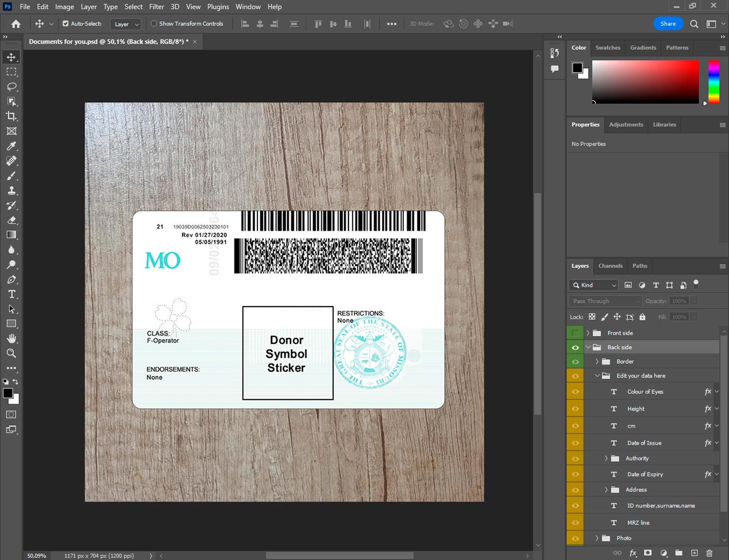Click the Share button
Image resolution: width=729 pixels, height=560 pixels.
668,23
